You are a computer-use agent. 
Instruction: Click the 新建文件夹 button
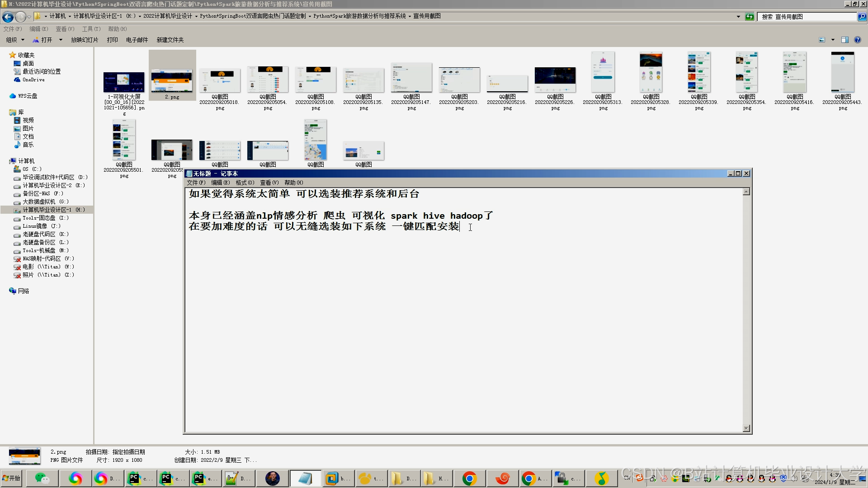pos(170,40)
